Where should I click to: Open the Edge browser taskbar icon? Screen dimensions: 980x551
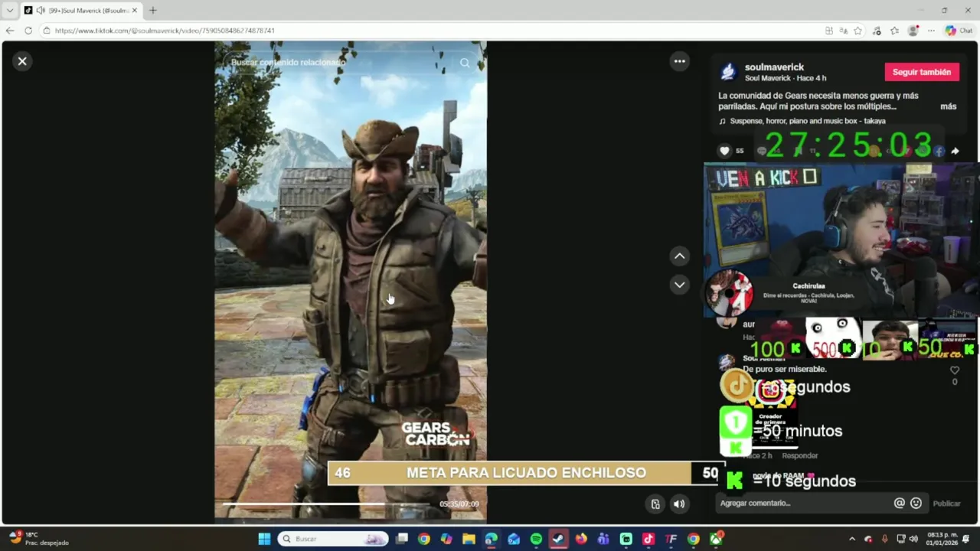coord(491,539)
